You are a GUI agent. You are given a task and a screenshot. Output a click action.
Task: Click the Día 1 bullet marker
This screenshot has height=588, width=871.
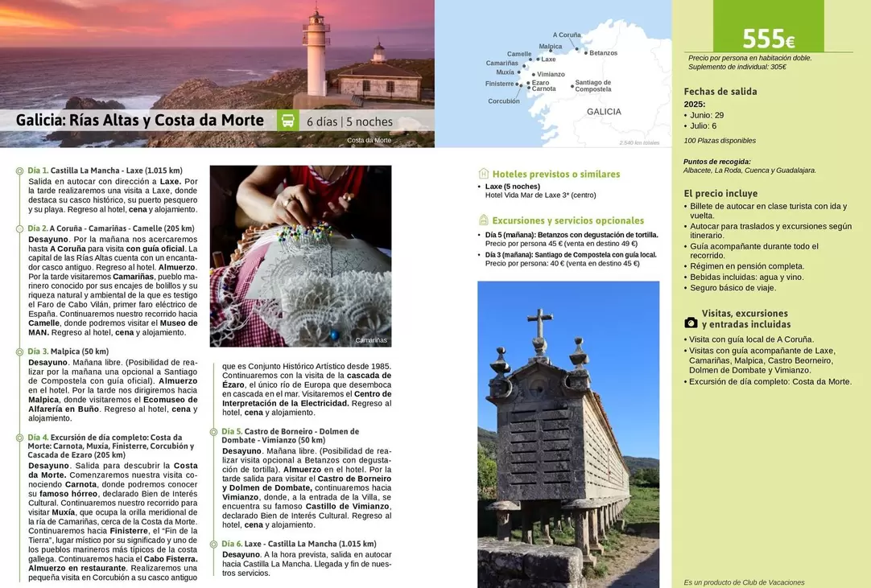coord(19,171)
